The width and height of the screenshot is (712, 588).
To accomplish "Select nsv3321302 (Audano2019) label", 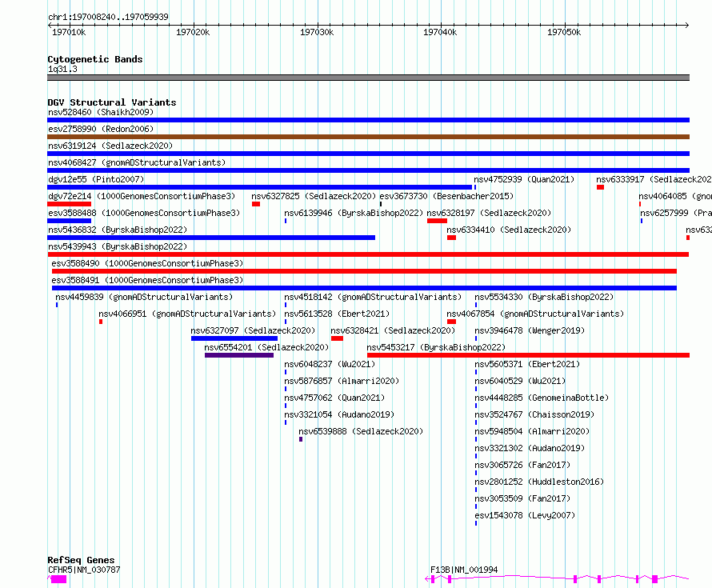I will pyautogui.click(x=530, y=448).
